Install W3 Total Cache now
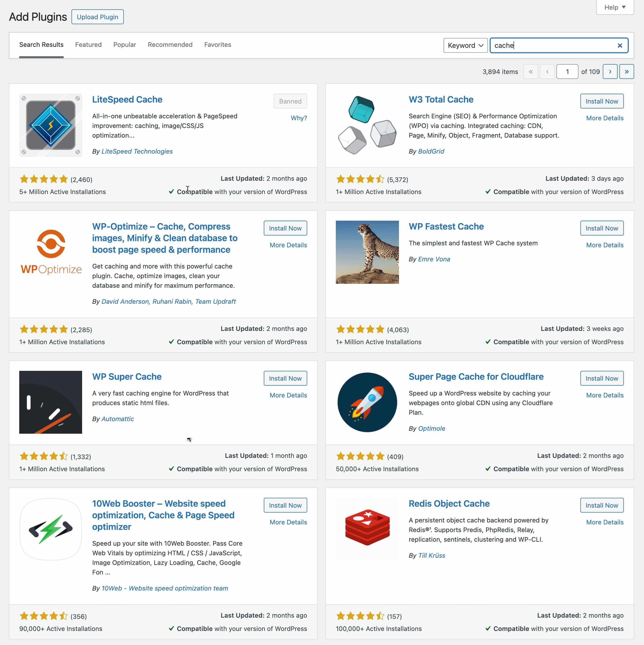Image resolution: width=644 pixels, height=645 pixels. 602,101
